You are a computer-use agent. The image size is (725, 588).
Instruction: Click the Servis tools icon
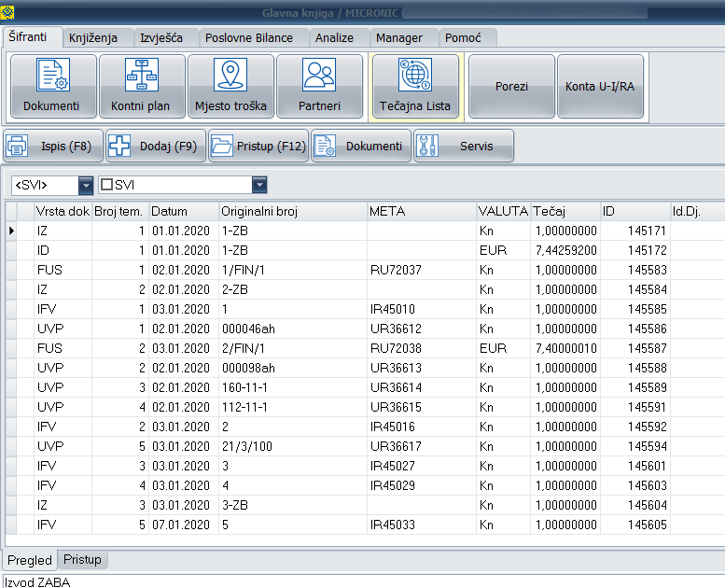click(x=427, y=146)
